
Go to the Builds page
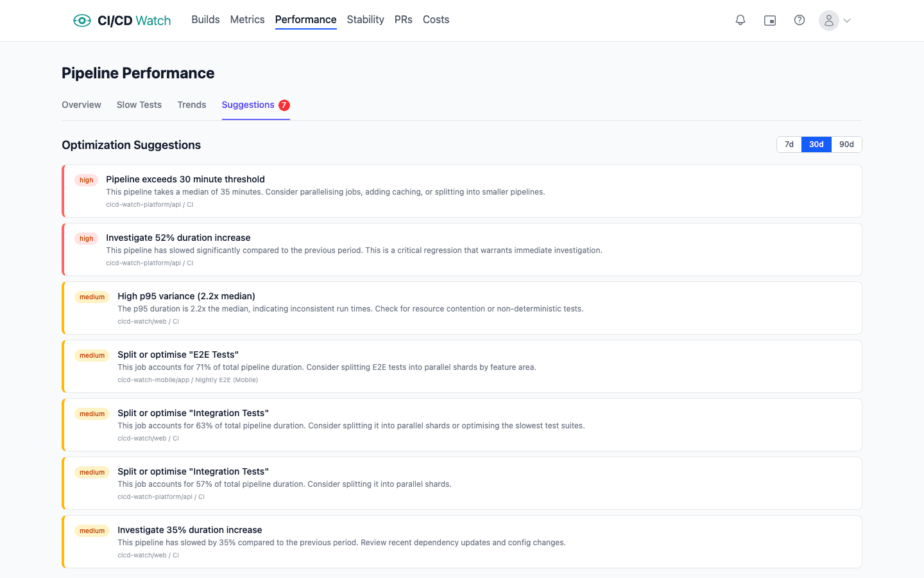click(205, 20)
